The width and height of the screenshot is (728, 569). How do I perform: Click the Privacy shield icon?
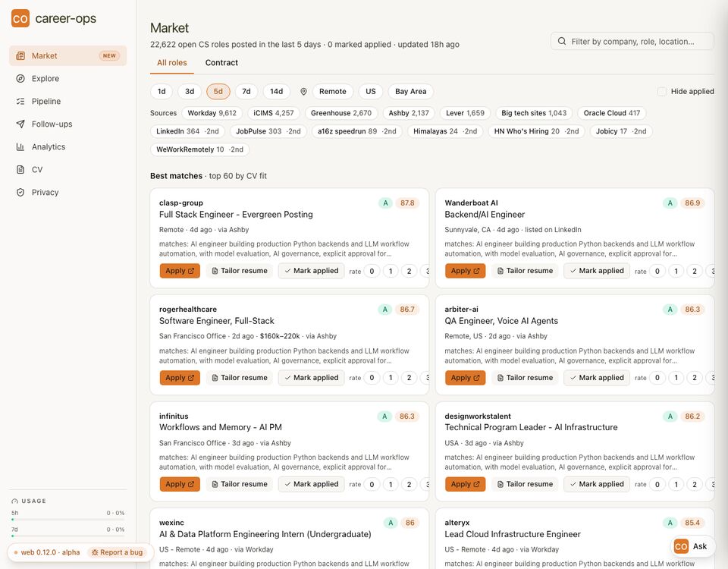point(20,192)
